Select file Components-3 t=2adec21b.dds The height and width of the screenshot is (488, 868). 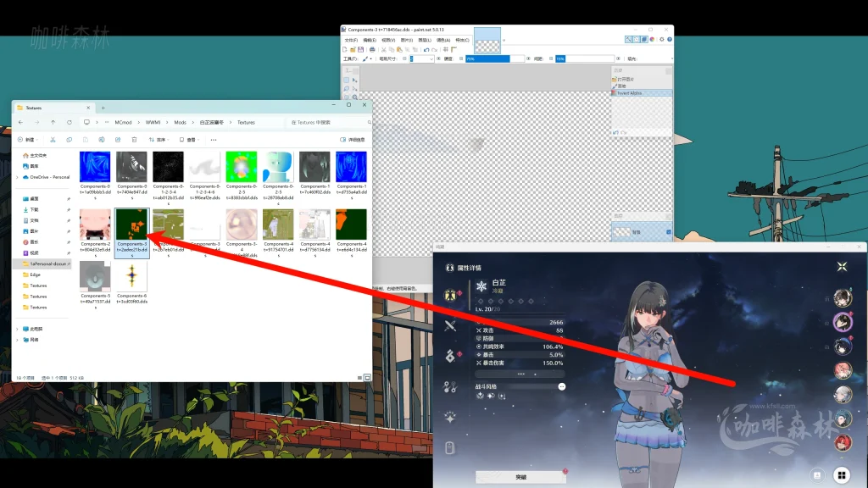tap(131, 233)
